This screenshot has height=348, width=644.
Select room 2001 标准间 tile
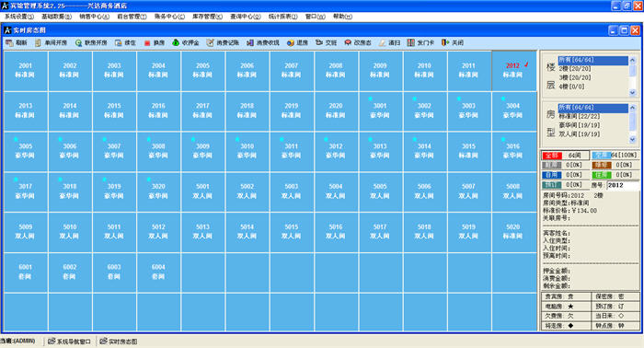point(26,71)
